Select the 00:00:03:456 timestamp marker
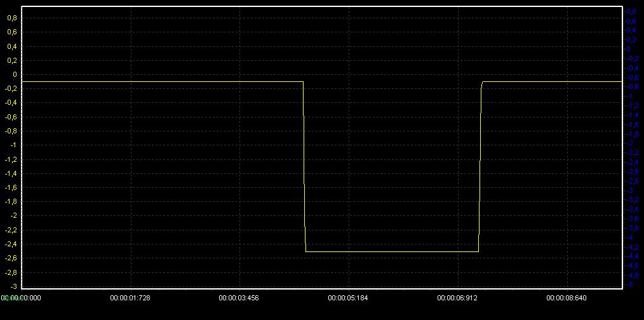 point(240,297)
